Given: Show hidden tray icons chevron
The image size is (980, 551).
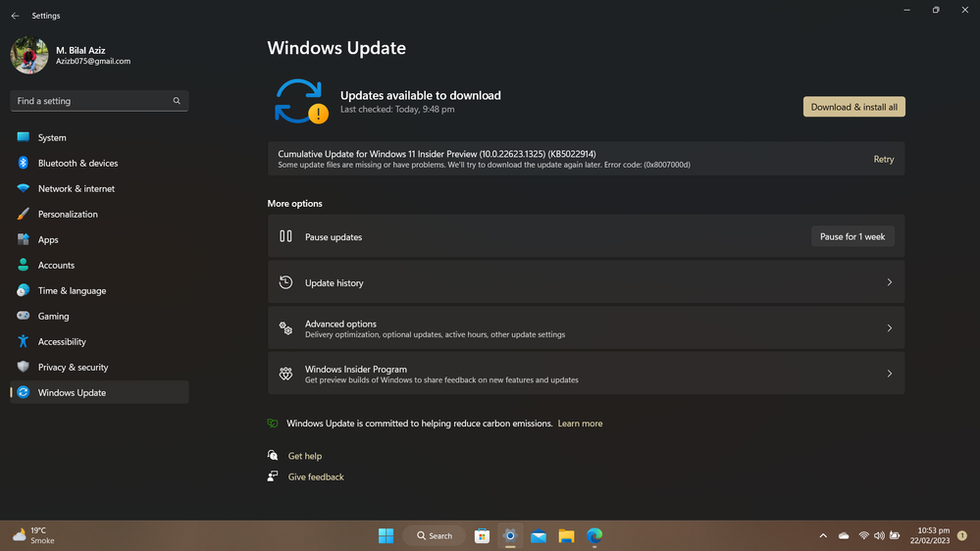Looking at the screenshot, I should click(x=823, y=535).
